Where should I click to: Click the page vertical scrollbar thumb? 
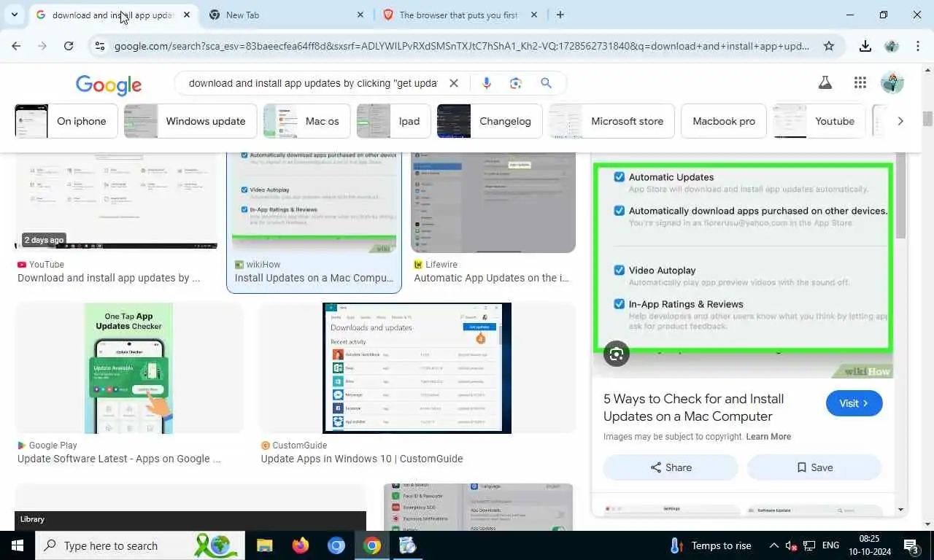927,118
